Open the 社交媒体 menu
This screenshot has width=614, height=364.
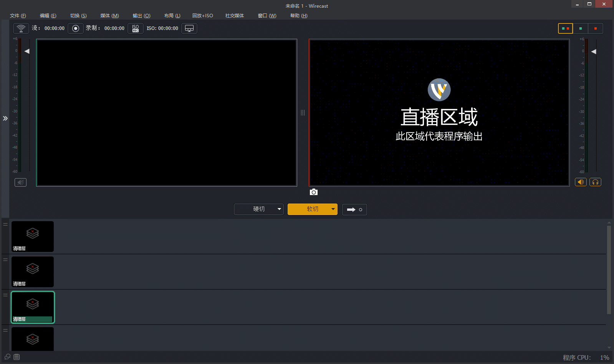234,16
